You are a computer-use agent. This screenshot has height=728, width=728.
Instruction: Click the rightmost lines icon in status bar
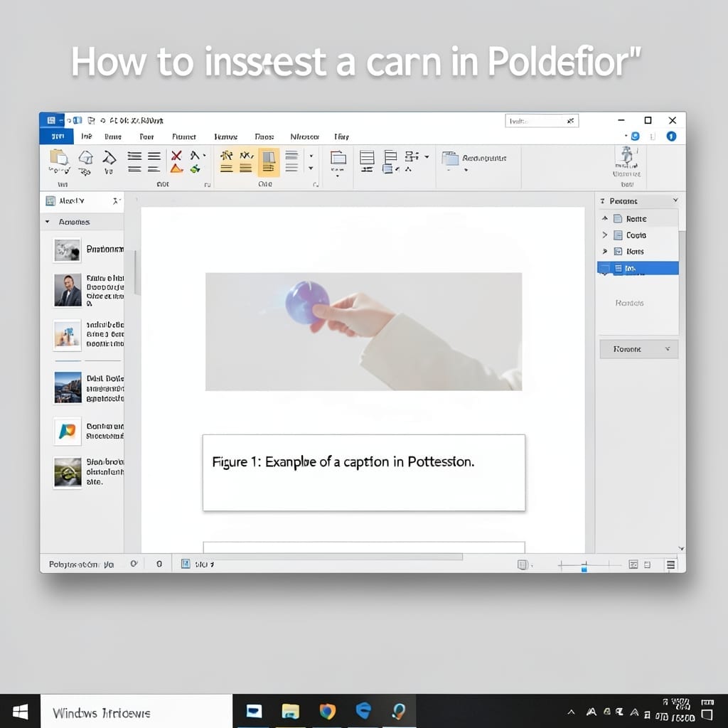670,564
